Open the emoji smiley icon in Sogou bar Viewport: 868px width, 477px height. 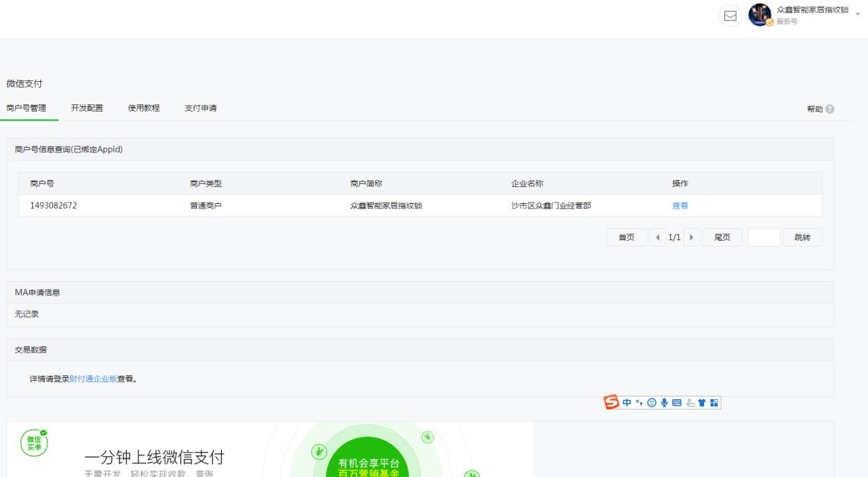652,403
